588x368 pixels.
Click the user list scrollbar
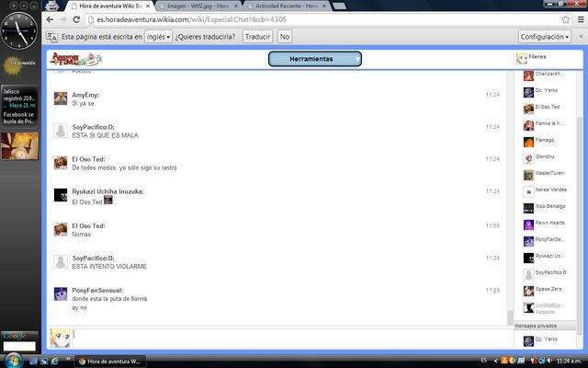pyautogui.click(x=580, y=225)
